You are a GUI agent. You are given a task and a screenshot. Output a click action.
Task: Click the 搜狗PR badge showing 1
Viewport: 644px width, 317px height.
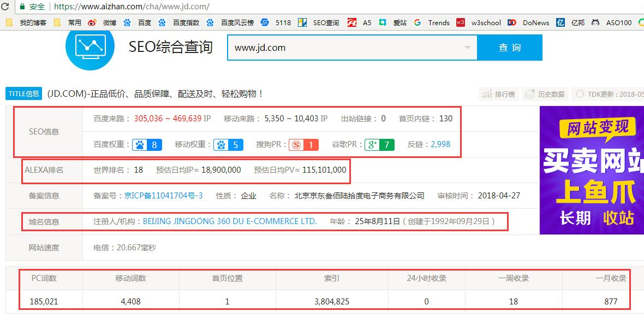[x=303, y=145]
